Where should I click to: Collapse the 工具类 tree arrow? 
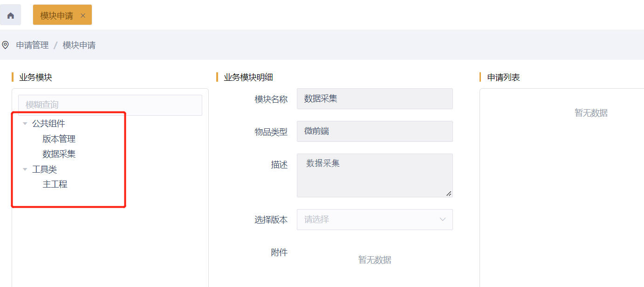click(25, 169)
